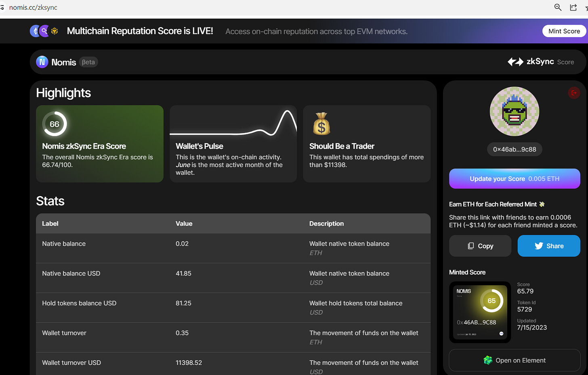
Task: Click the Highlights section heading
Action: click(x=63, y=93)
